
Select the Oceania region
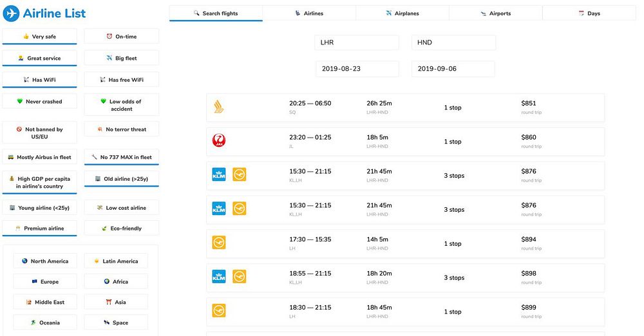pyautogui.click(x=45, y=322)
